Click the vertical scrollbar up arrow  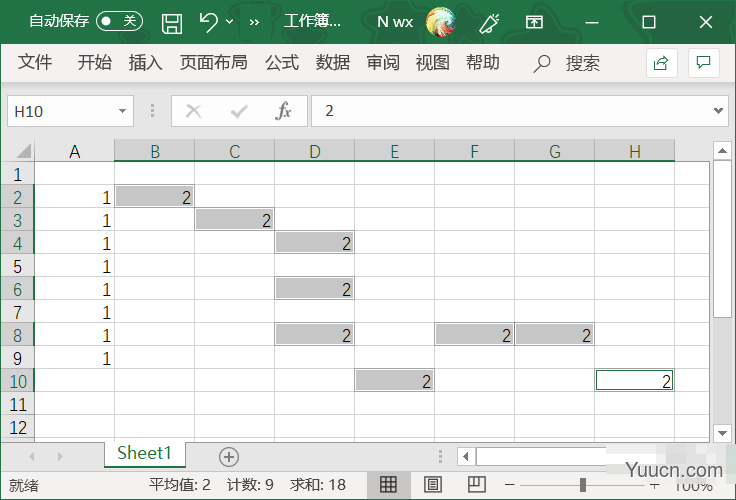click(722, 151)
